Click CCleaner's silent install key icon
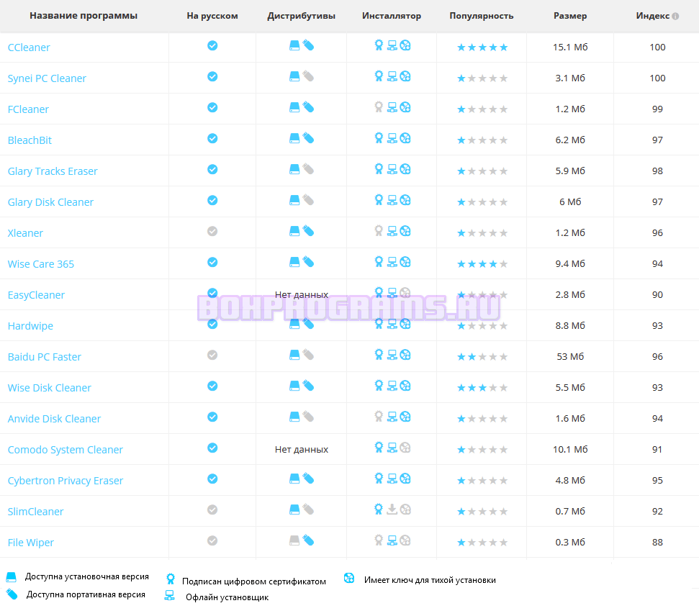 click(x=405, y=45)
